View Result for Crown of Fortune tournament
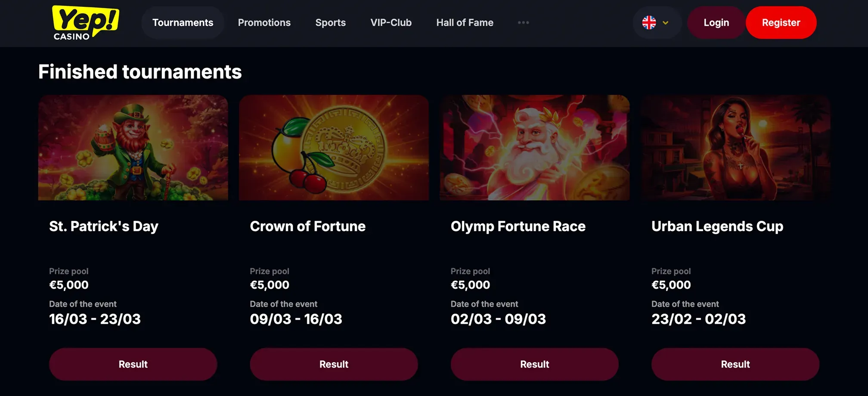The image size is (868, 396). point(334,364)
